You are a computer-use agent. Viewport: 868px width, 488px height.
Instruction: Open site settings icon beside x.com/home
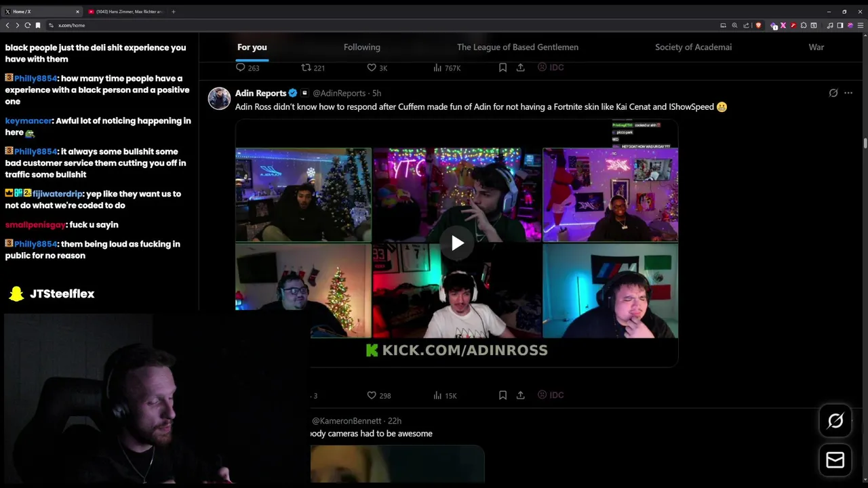[51, 25]
